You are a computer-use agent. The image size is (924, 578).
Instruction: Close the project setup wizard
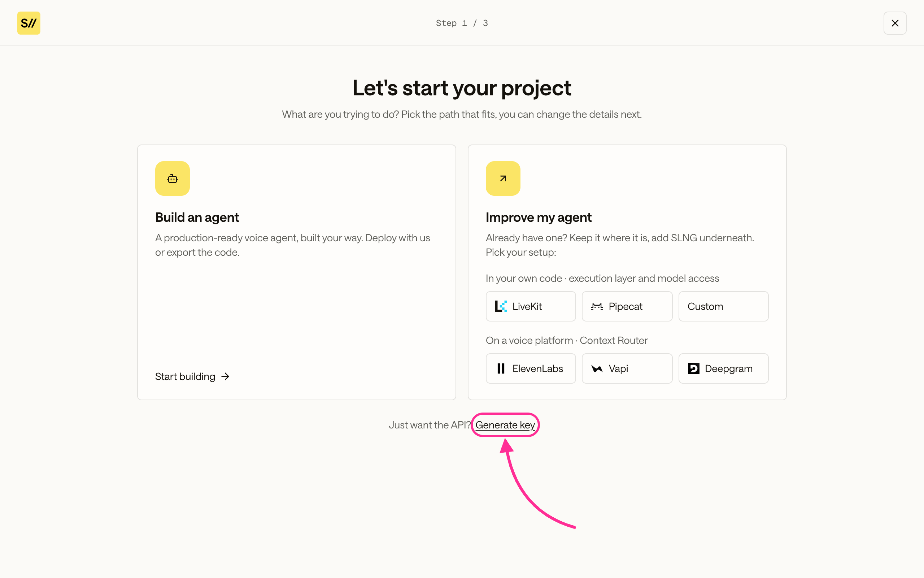895,23
